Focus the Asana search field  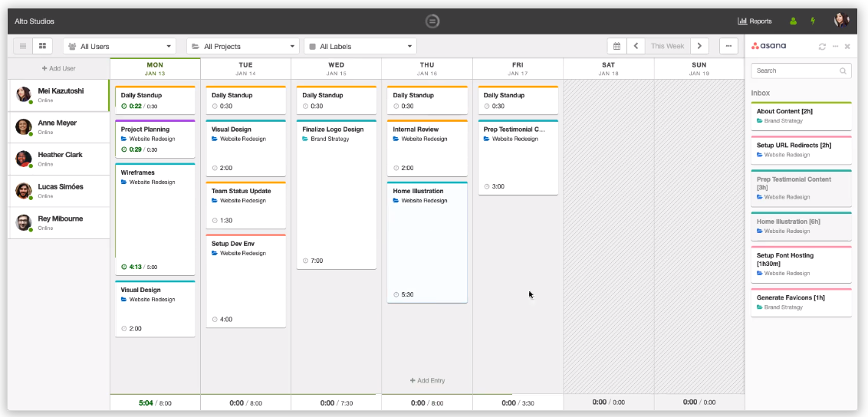tap(801, 71)
